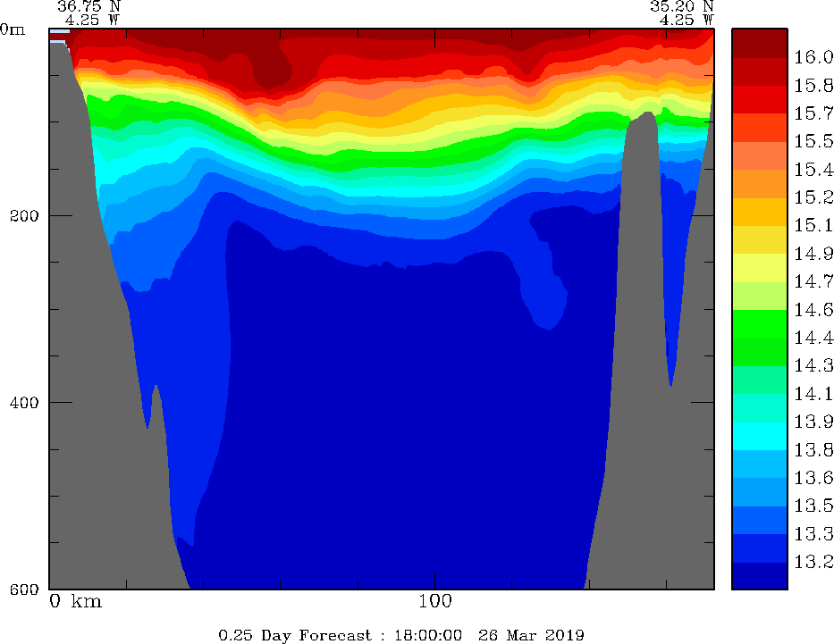Viewport: 834px width, 644px height.
Task: Pick the color band between 15.8 and 15.7
Action: coord(760,99)
